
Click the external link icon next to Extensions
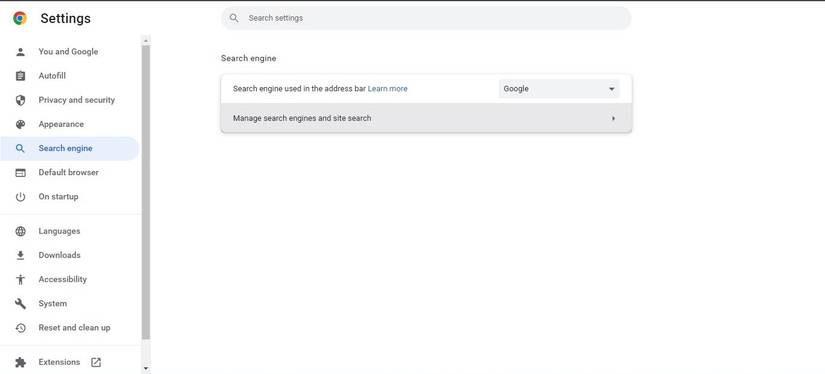coord(96,362)
